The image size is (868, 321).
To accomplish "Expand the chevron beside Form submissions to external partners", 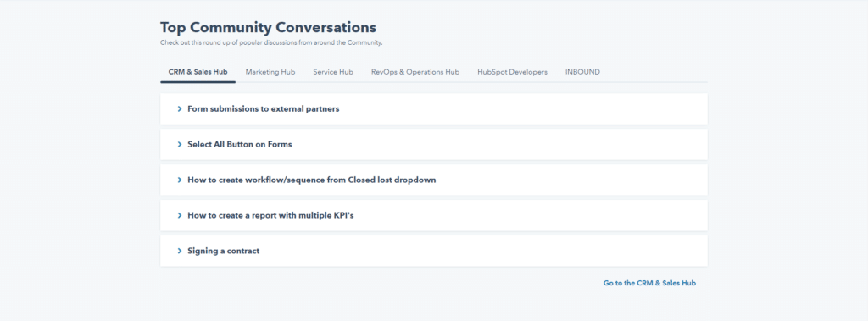I will click(x=180, y=109).
